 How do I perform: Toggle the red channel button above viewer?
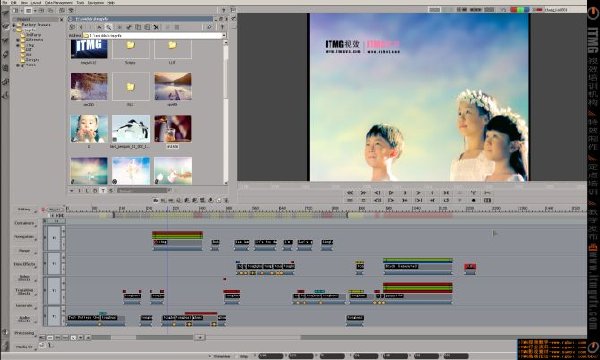[x=514, y=10]
